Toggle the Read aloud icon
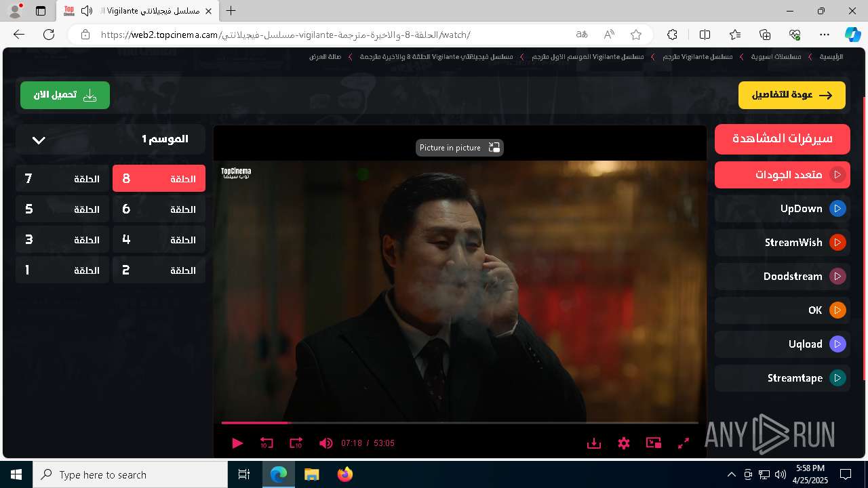Image resolution: width=868 pixels, height=488 pixels. coord(609,35)
